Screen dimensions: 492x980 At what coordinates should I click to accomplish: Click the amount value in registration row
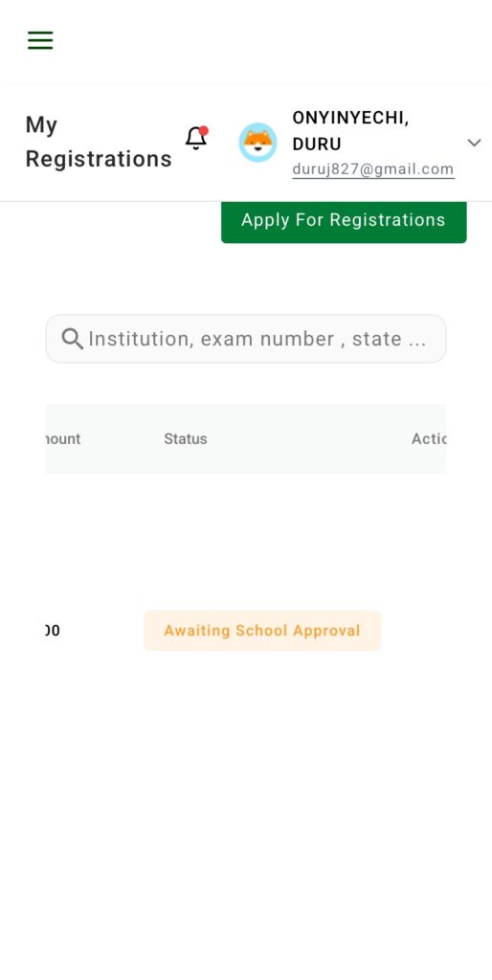tap(54, 631)
